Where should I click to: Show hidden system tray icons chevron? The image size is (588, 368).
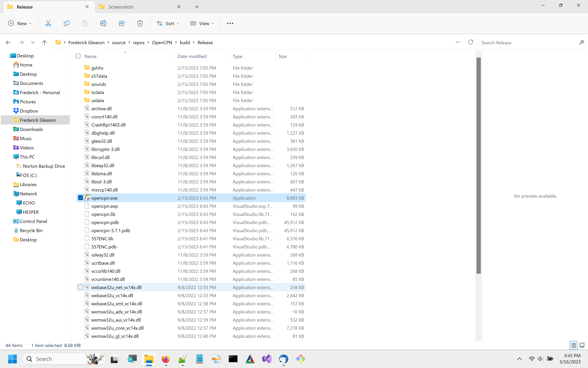pos(519,359)
